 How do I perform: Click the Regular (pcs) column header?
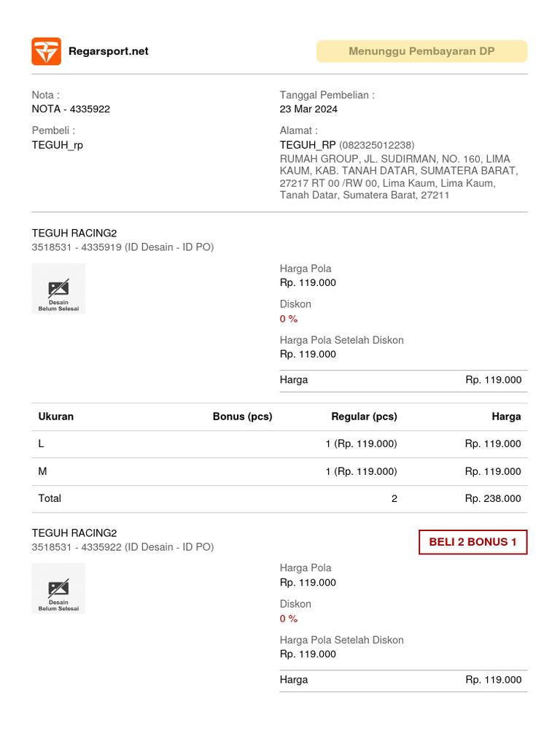coord(364,417)
